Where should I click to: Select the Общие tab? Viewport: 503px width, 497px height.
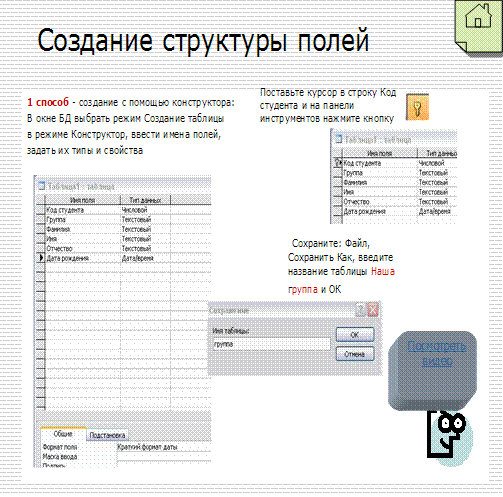[x=63, y=434]
